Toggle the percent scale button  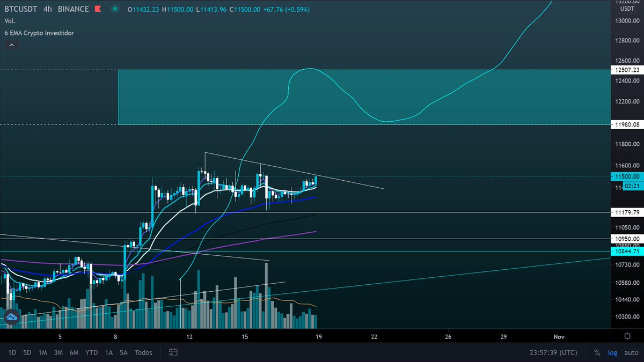point(597,353)
